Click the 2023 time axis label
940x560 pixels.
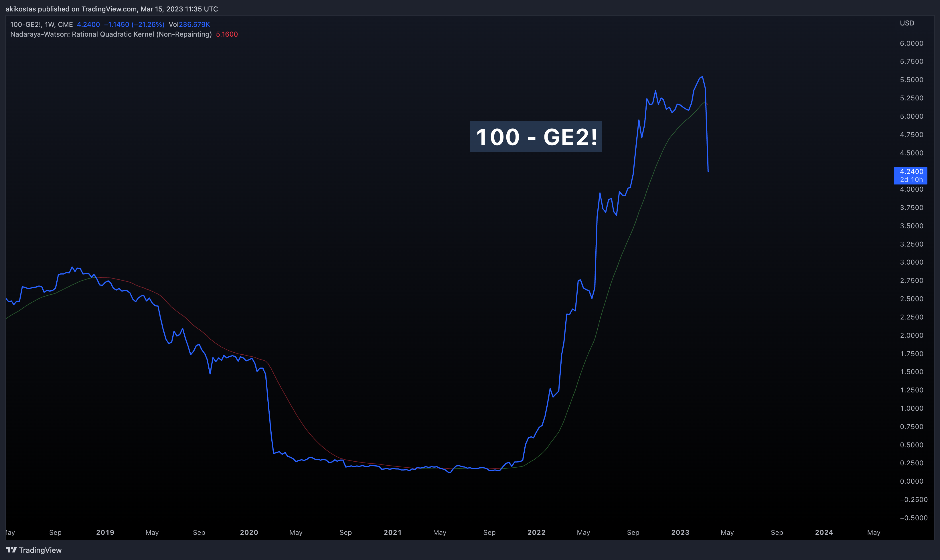pos(680,533)
